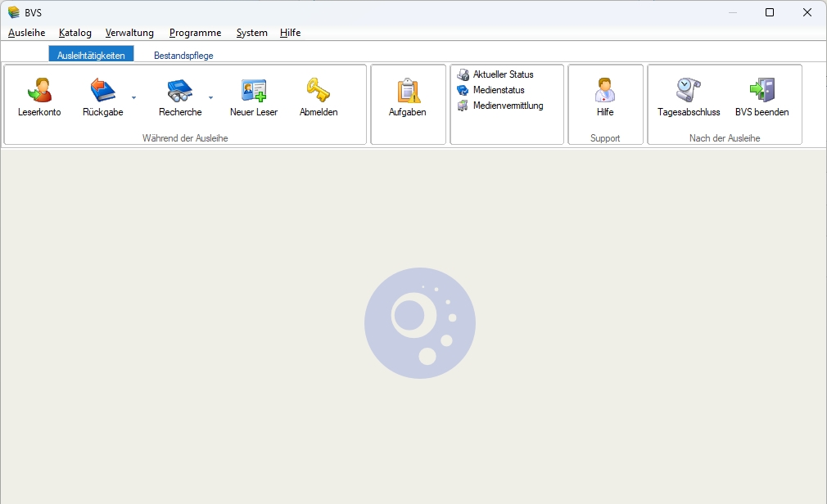Image resolution: width=827 pixels, height=504 pixels.
Task: Expand the Recherche dropdown arrow
Action: pyautogui.click(x=210, y=97)
